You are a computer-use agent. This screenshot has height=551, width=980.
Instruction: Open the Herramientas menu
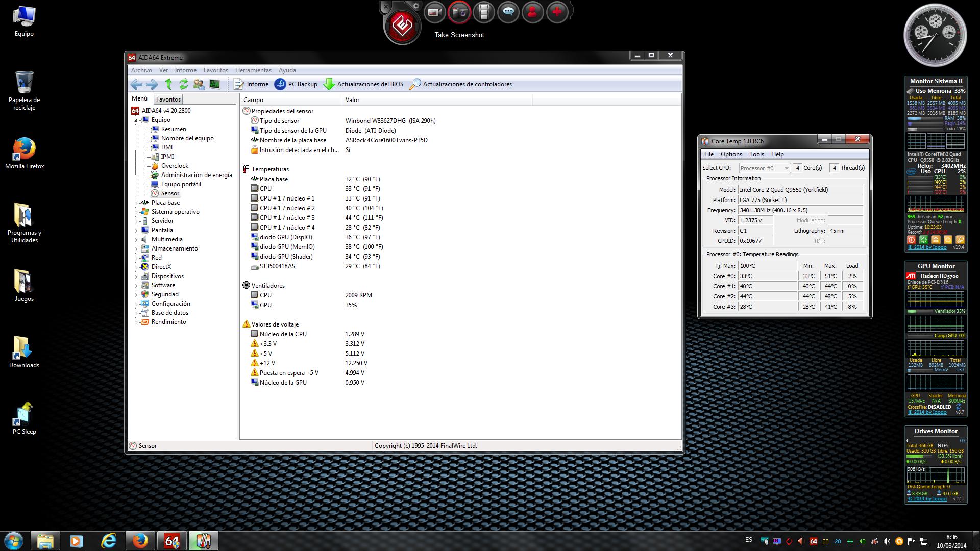click(253, 70)
